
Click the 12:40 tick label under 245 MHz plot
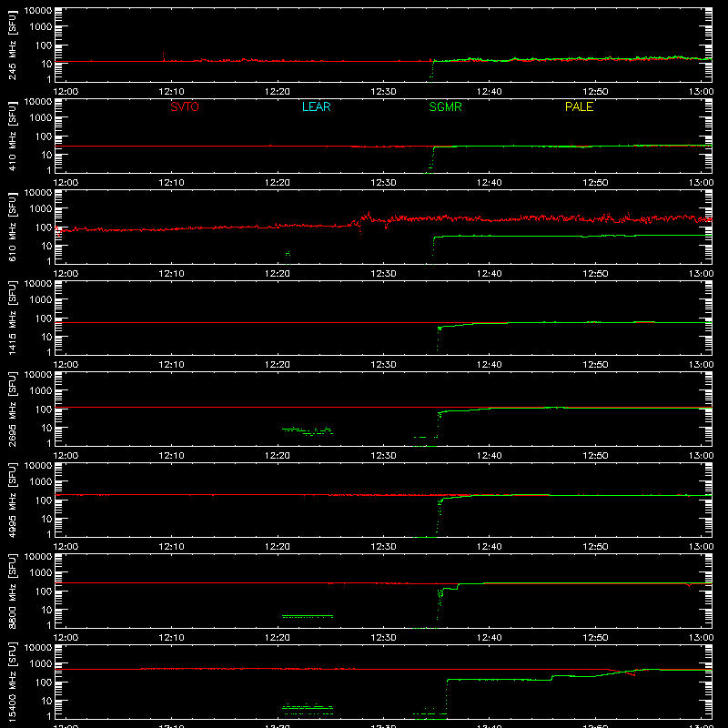tap(489, 92)
